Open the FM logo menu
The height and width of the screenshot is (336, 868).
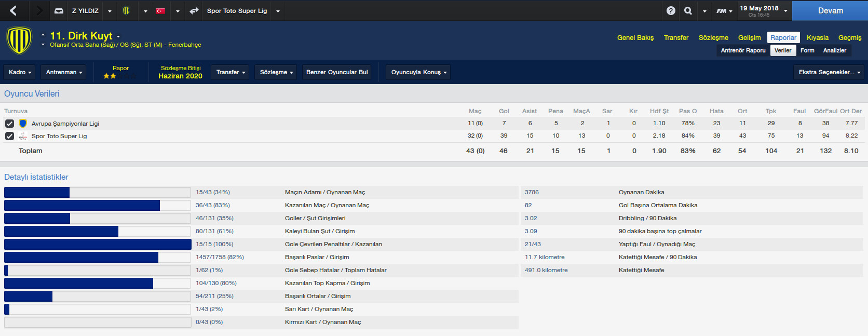[724, 11]
